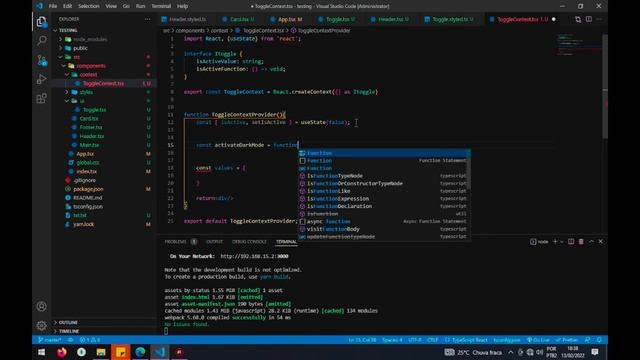Screen dimensions: 640x360
Task: Open the Extensions view
Action: 41,98
